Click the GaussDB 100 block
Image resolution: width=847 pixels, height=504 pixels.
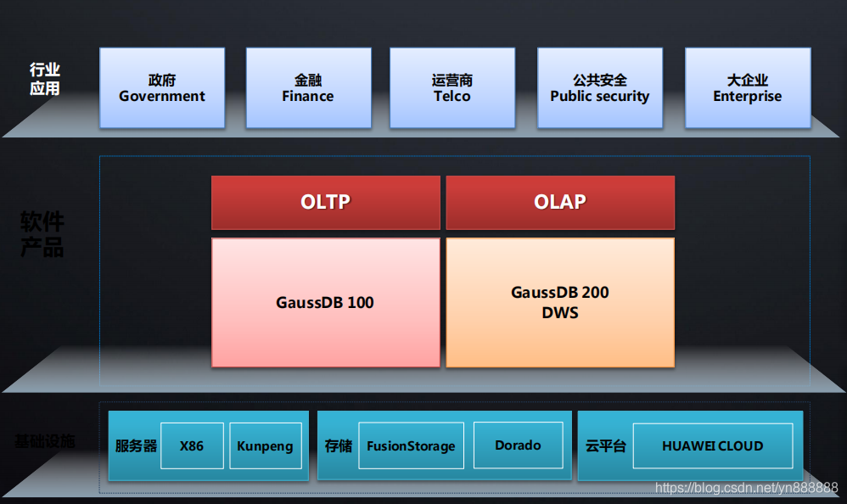click(x=326, y=303)
